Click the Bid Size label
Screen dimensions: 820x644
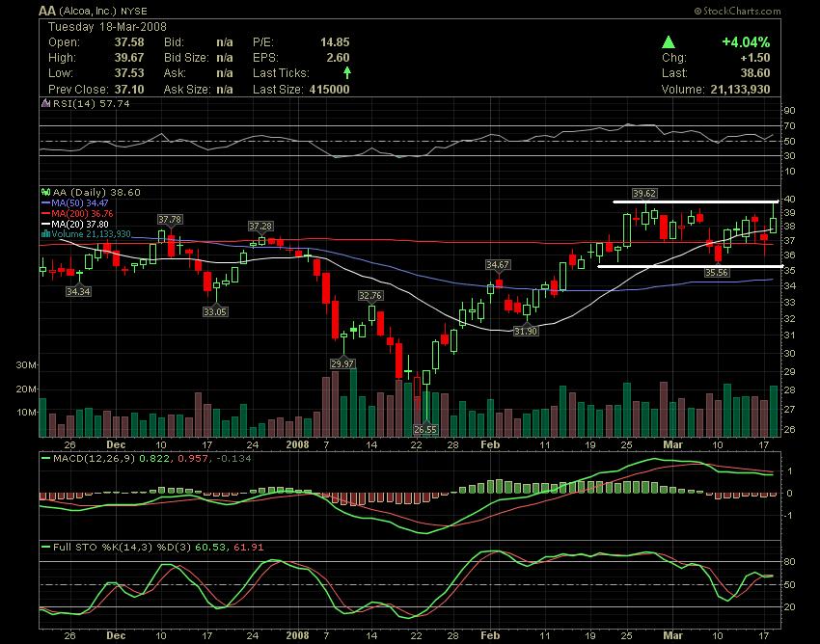(186, 58)
